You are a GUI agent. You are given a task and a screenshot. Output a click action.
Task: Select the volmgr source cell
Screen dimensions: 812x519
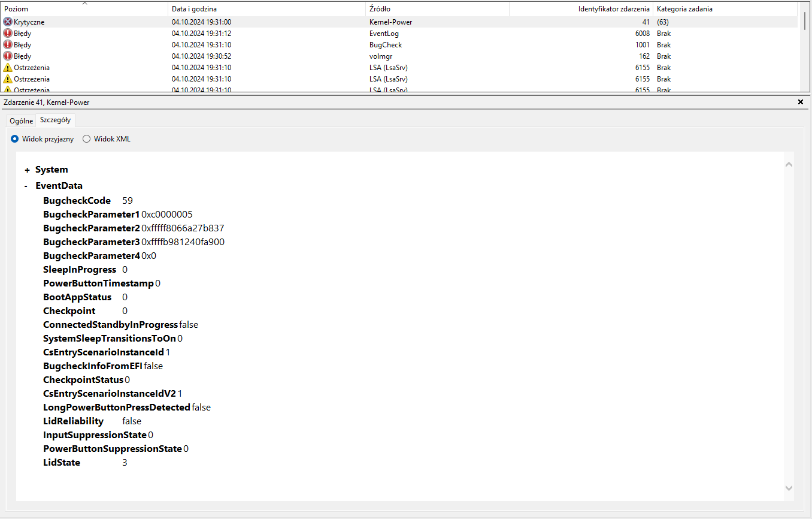tap(381, 56)
